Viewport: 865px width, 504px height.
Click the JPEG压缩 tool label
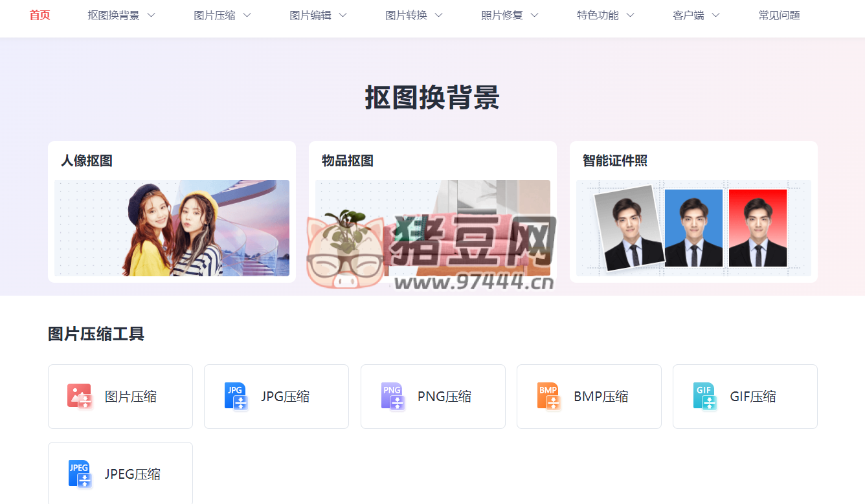click(x=133, y=474)
